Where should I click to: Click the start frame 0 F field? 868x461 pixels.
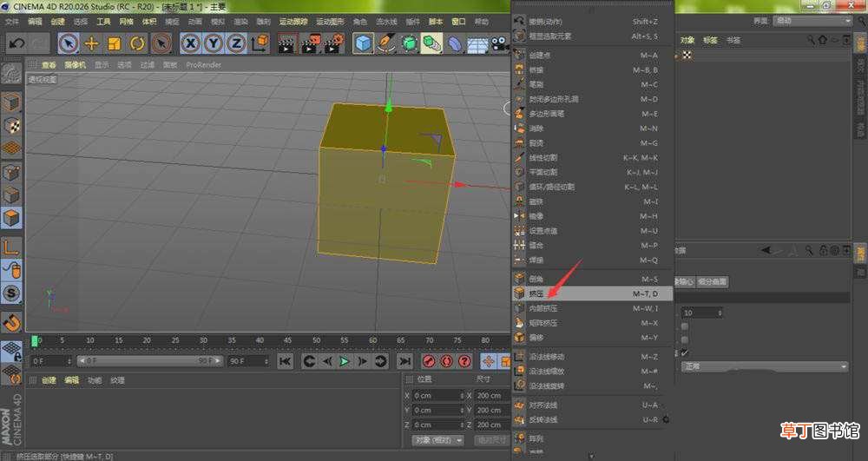[x=51, y=361]
